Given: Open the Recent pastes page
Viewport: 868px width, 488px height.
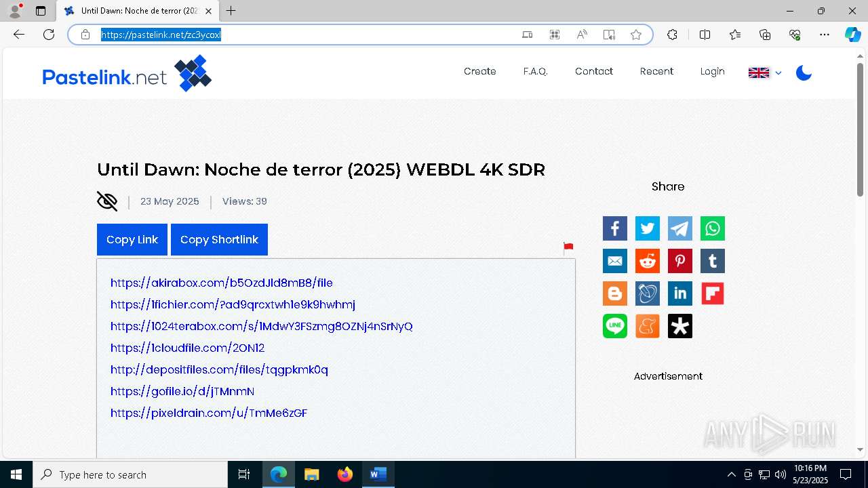Looking at the screenshot, I should pyautogui.click(x=656, y=71).
